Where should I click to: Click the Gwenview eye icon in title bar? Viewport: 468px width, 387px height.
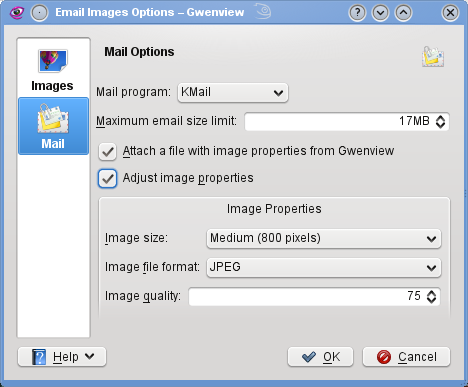16,13
